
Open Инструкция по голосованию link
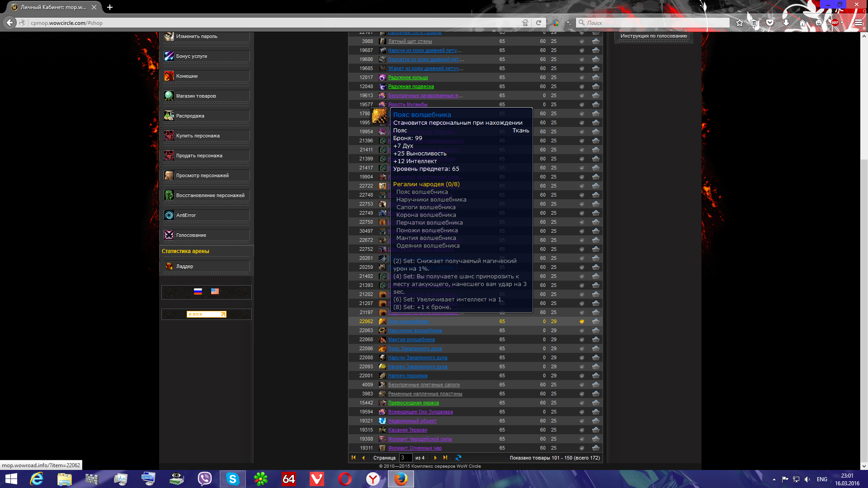[653, 36]
